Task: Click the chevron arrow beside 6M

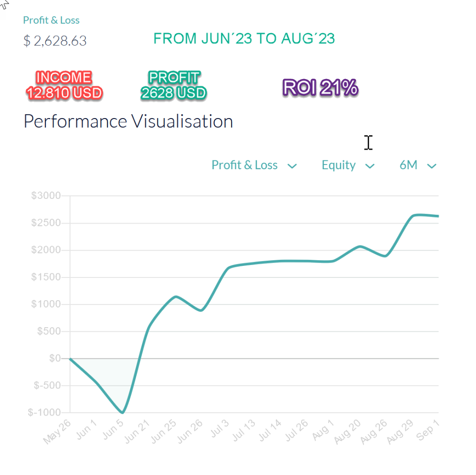Action: tap(432, 166)
